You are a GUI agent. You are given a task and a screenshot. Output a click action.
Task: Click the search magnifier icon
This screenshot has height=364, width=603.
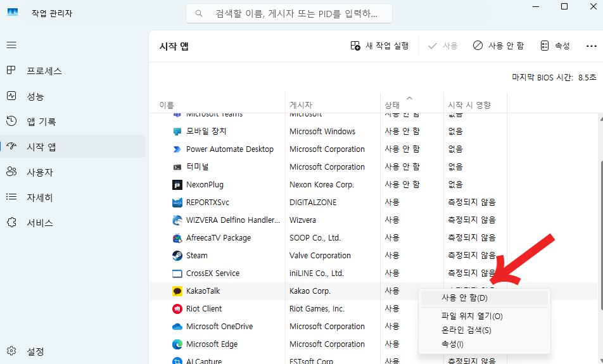pos(199,13)
